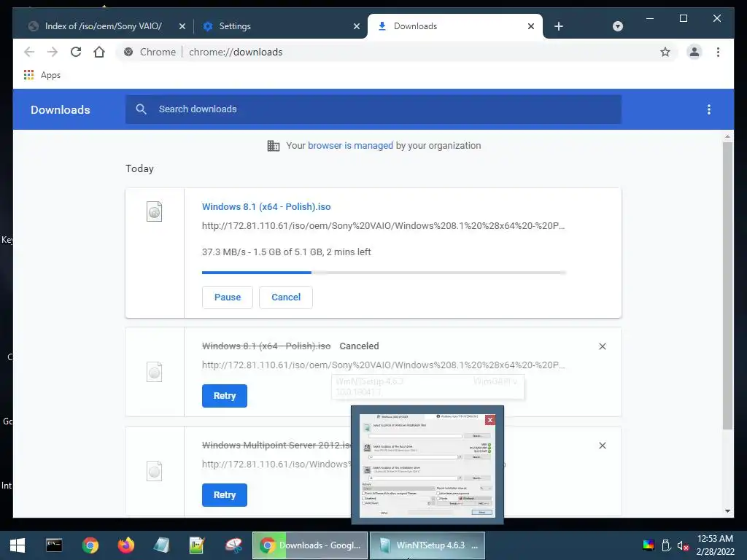Close the WinNTSetup preview with red X

click(489, 420)
